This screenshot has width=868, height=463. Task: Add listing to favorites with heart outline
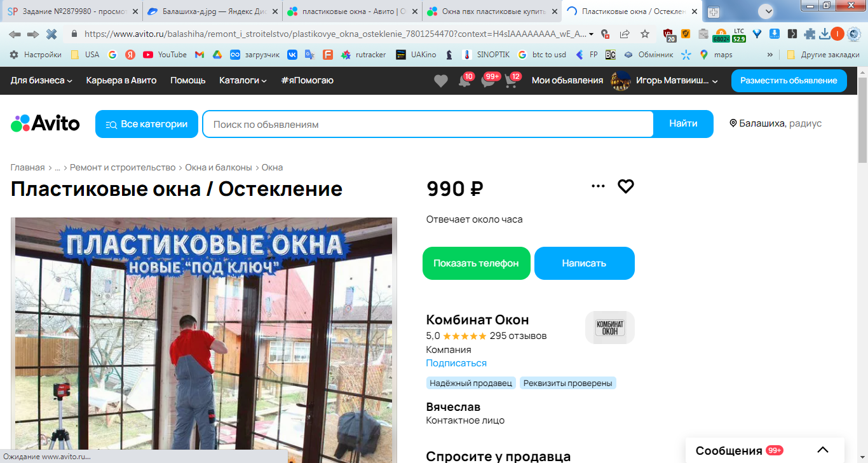click(626, 186)
